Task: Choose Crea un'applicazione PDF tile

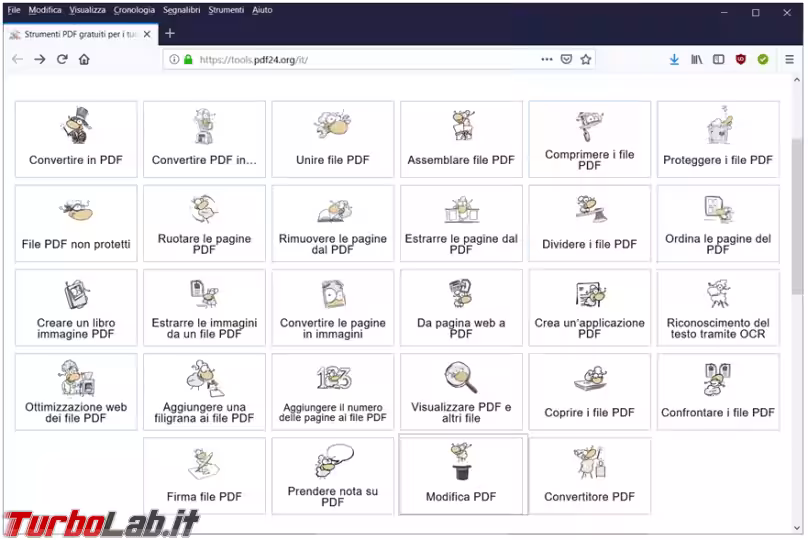Action: [x=590, y=308]
